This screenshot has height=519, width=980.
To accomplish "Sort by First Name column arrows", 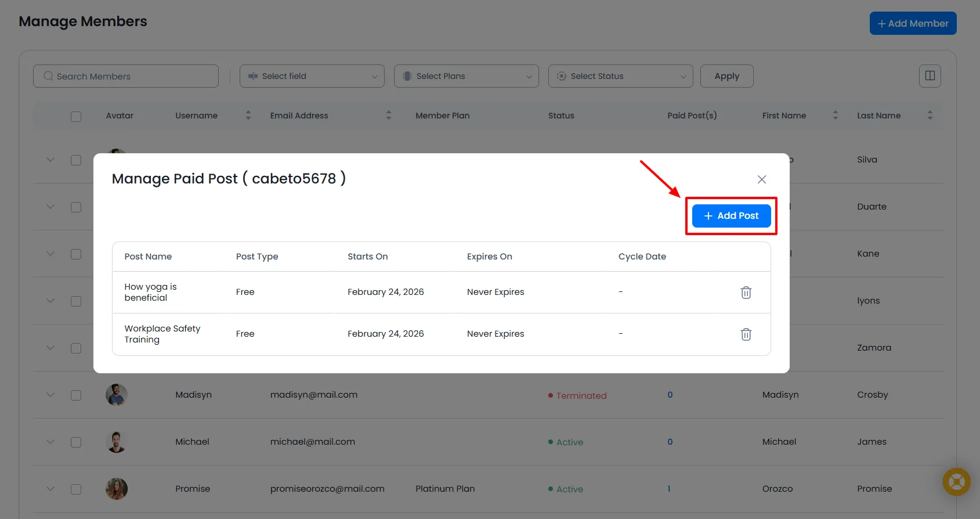I will click(x=835, y=116).
